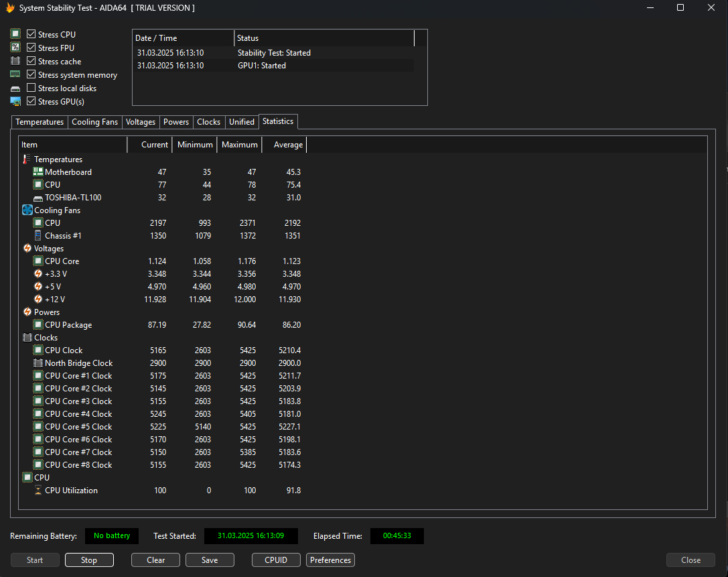Click the Stress cache chip icon
This screenshot has width=728, height=577.
[x=15, y=61]
